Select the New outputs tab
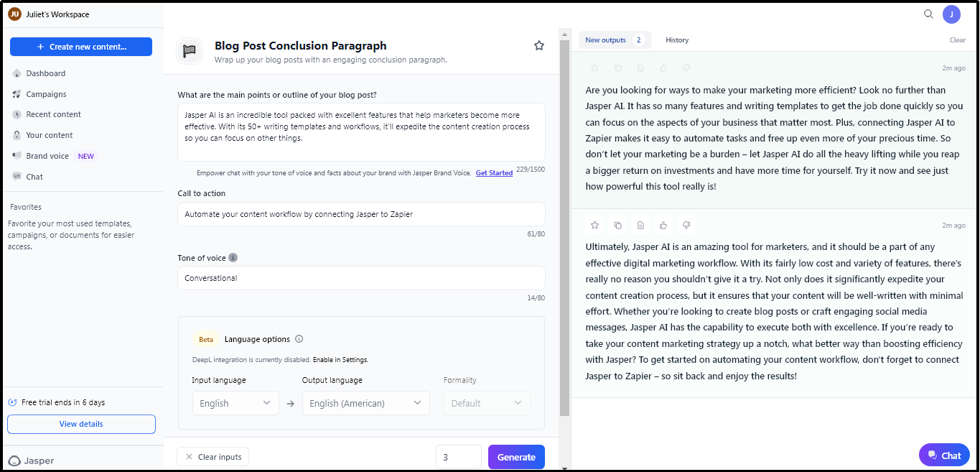The image size is (980, 472). click(x=614, y=40)
